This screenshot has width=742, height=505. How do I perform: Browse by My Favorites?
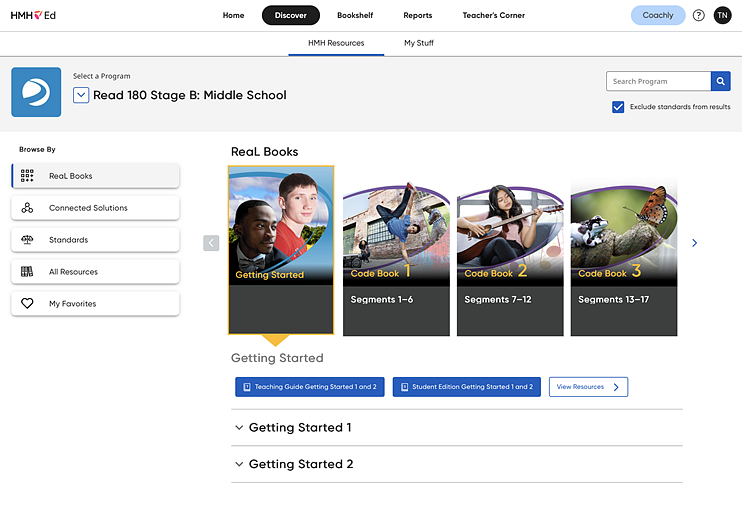(95, 303)
